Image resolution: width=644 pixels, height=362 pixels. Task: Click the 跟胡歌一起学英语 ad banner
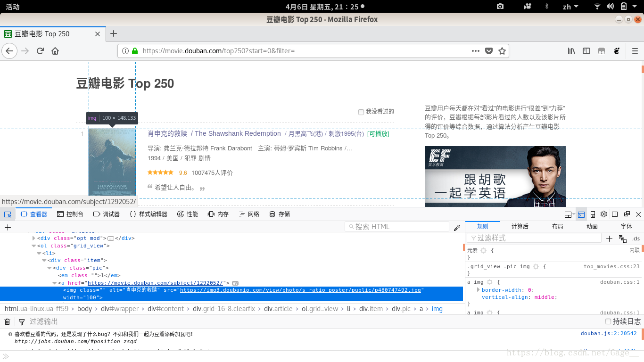[495, 176]
